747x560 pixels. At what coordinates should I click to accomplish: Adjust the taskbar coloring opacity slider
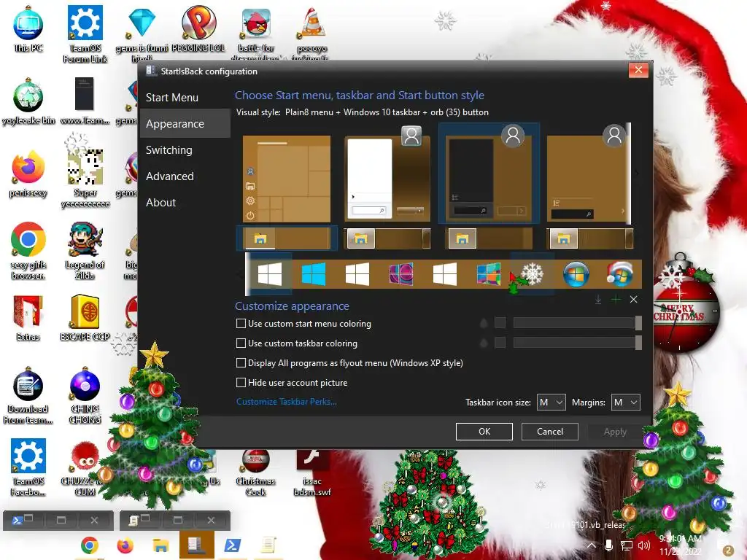[x=578, y=343]
